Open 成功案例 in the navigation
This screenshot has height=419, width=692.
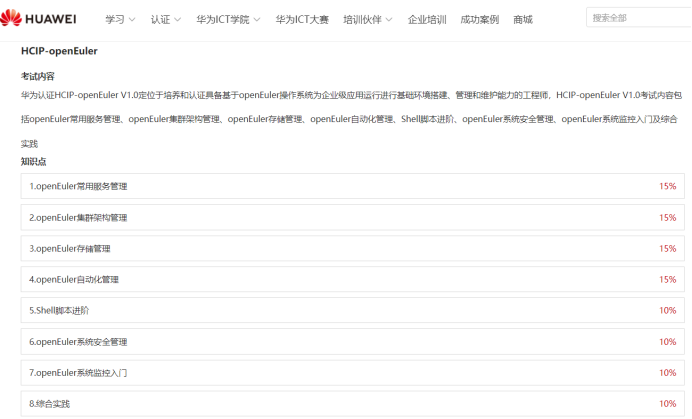(480, 19)
